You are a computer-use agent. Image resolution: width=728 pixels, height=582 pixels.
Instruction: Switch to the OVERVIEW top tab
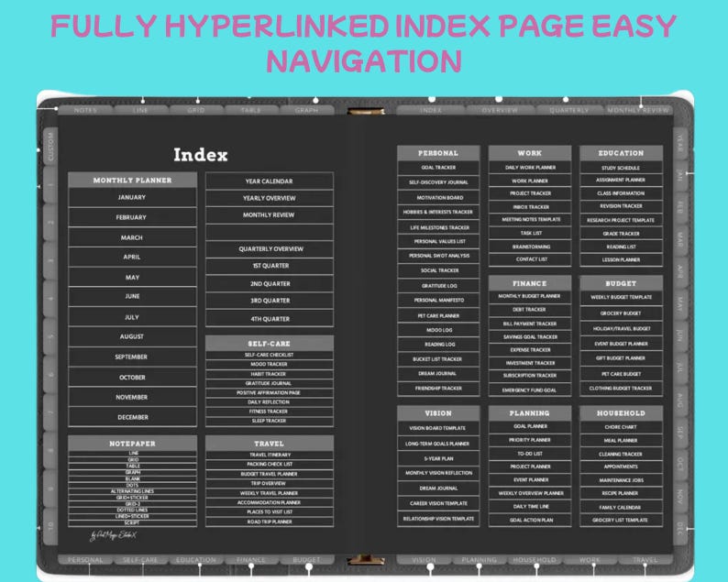pos(500,111)
